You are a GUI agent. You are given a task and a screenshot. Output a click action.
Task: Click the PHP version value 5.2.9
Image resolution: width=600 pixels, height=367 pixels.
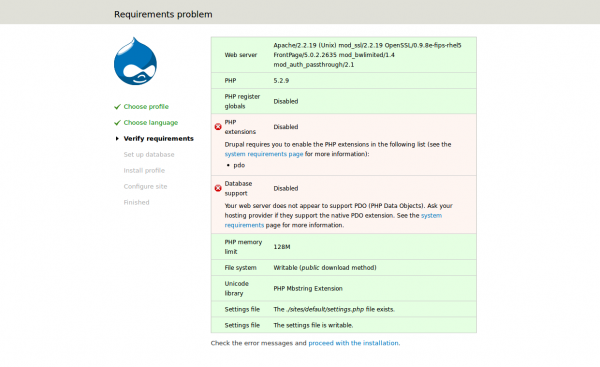281,81
